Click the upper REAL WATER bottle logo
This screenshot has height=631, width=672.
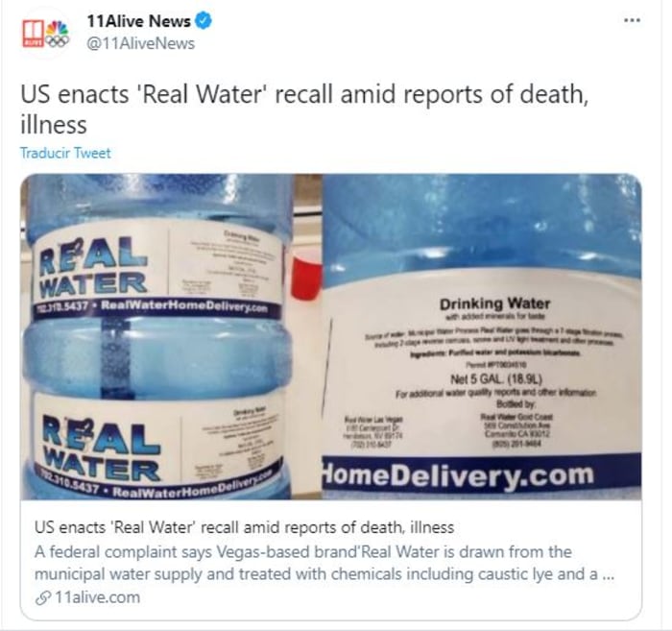click(93, 268)
